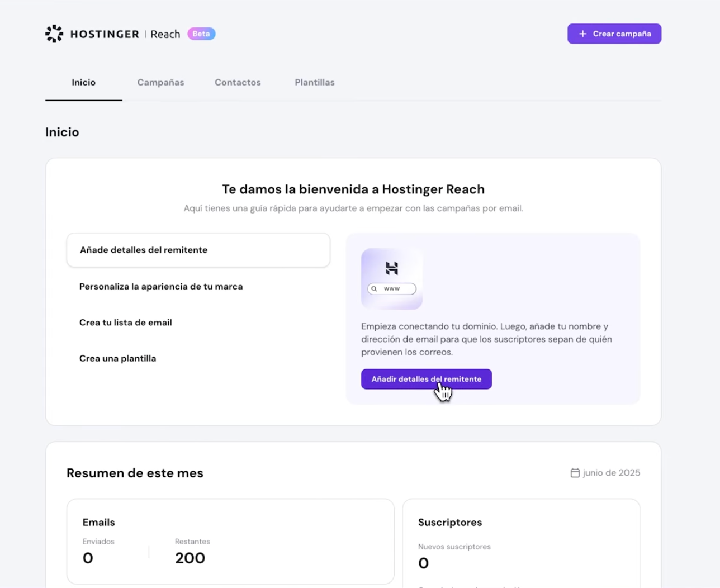
Task: Click the calendar icon beside junio de 2025
Action: [575, 473]
